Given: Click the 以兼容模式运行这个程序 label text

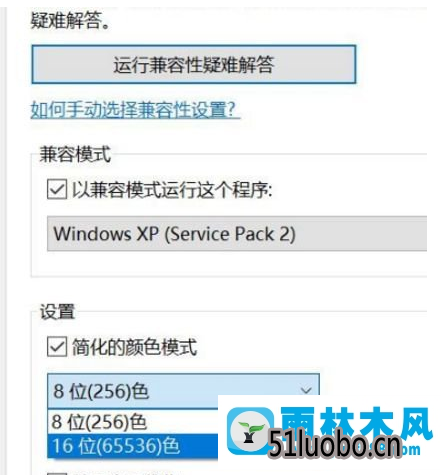Looking at the screenshot, I should (x=172, y=190).
